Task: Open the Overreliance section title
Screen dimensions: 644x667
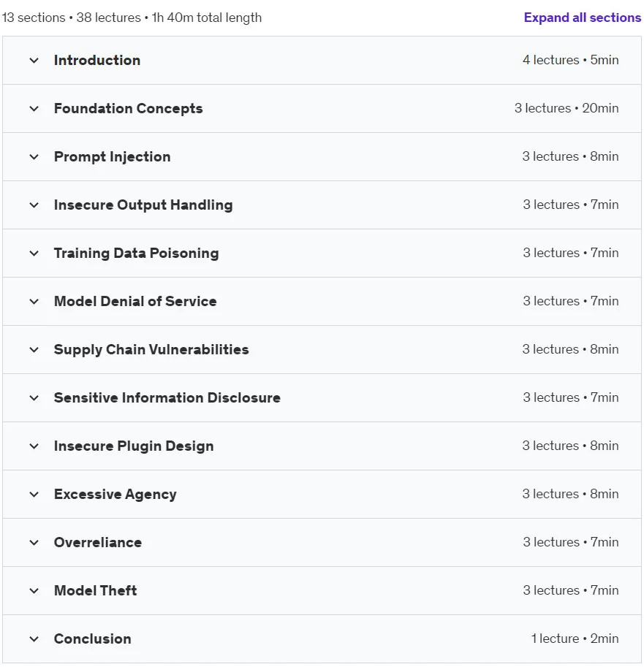Action: click(x=97, y=542)
